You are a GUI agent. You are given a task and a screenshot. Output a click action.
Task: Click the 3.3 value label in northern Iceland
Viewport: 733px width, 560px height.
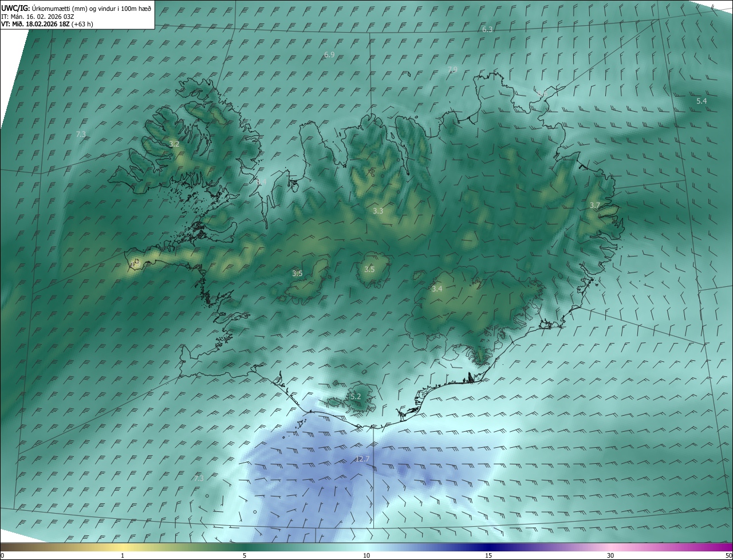click(x=378, y=211)
